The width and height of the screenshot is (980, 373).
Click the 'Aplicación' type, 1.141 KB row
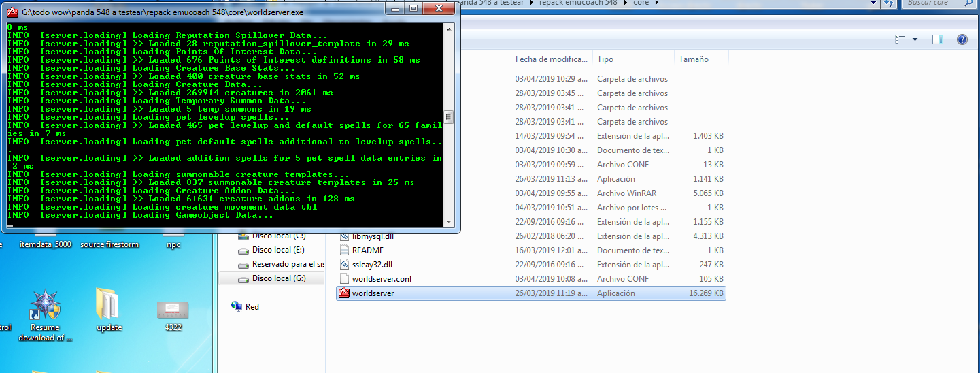616,179
